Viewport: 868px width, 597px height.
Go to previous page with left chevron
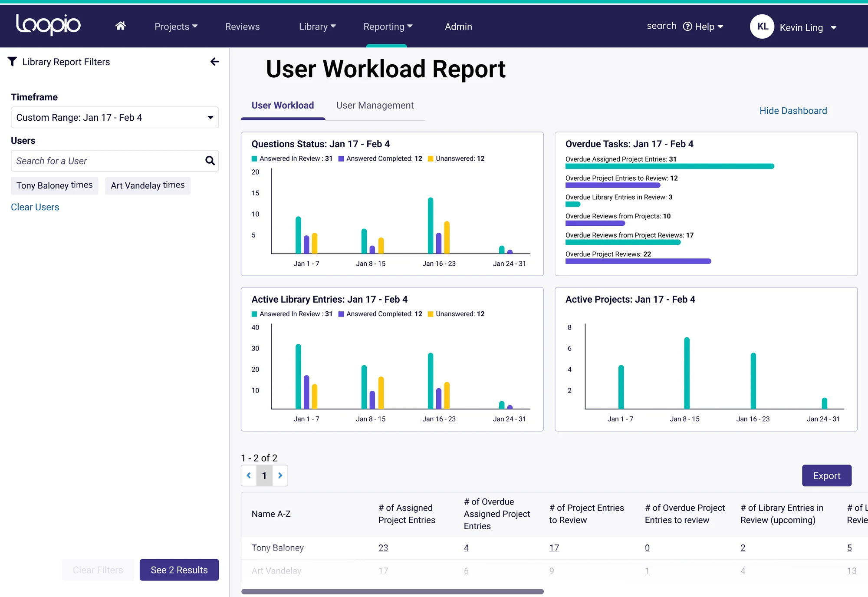(x=249, y=475)
